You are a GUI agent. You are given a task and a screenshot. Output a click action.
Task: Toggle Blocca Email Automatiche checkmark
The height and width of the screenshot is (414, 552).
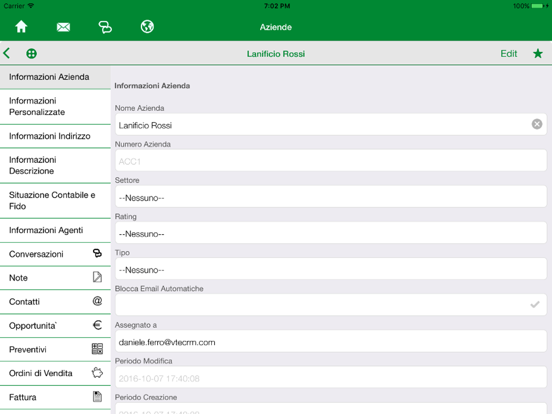[x=535, y=305]
